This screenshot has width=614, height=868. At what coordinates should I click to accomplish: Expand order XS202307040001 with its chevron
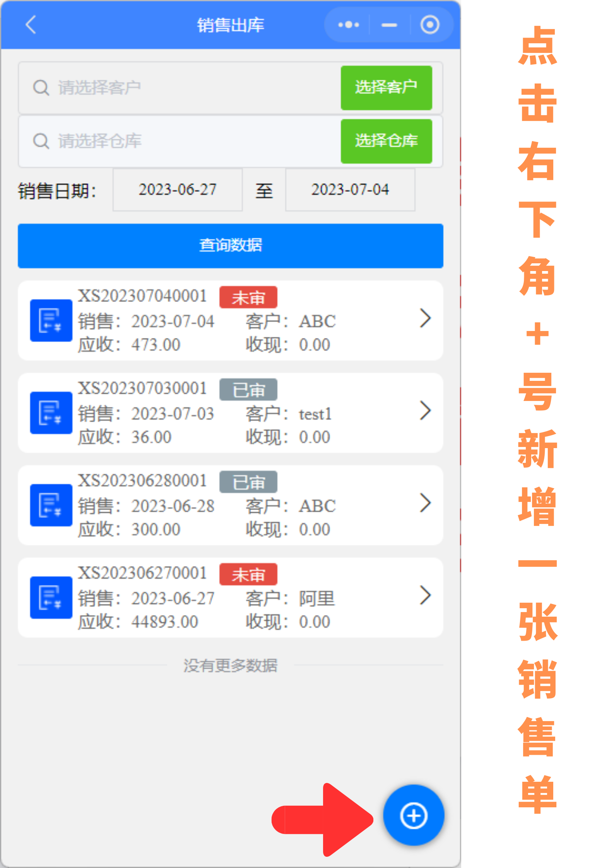425,318
